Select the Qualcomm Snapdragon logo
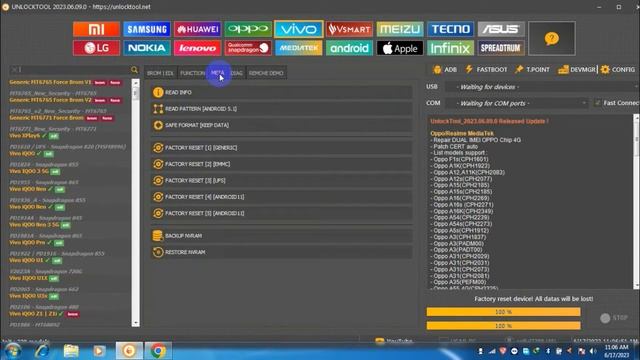The height and width of the screenshot is (360, 640). click(x=248, y=48)
